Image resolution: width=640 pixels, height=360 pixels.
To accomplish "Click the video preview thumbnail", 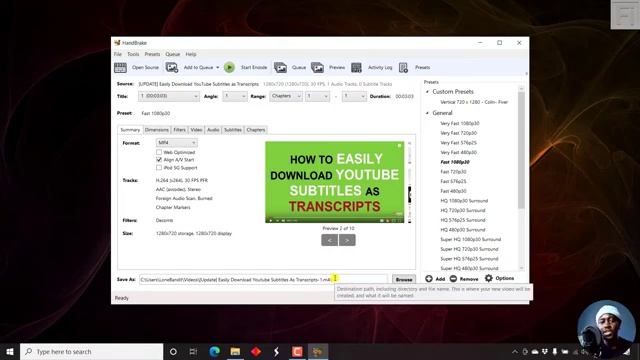I will [x=335, y=182].
